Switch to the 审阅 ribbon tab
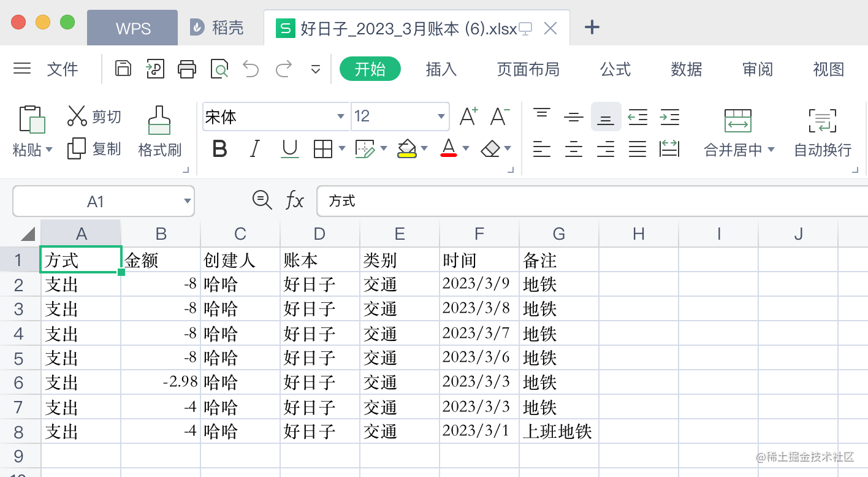Viewport: 868px width, 477px height. (758, 69)
